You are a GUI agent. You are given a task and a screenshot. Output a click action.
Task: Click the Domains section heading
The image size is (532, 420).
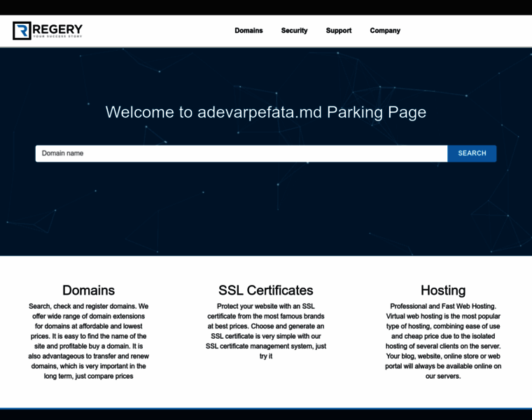click(x=88, y=290)
